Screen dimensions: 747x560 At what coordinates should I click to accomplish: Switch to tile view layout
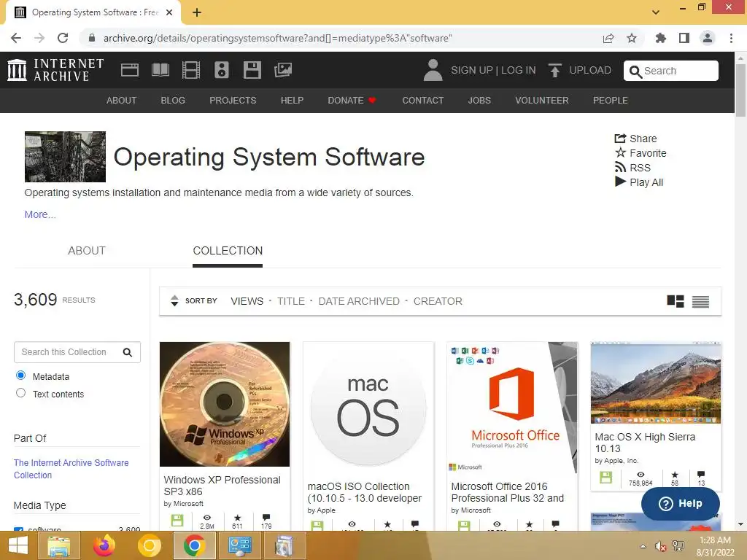(x=675, y=301)
